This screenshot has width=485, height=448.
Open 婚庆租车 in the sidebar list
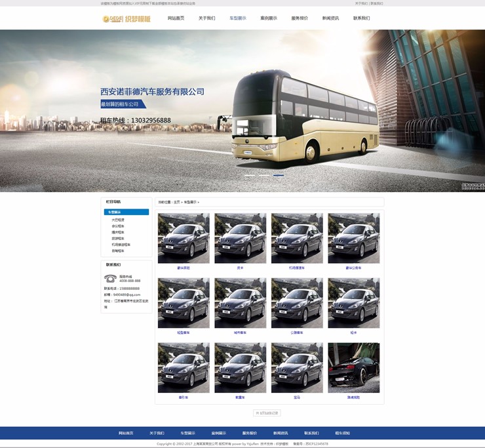point(118,232)
